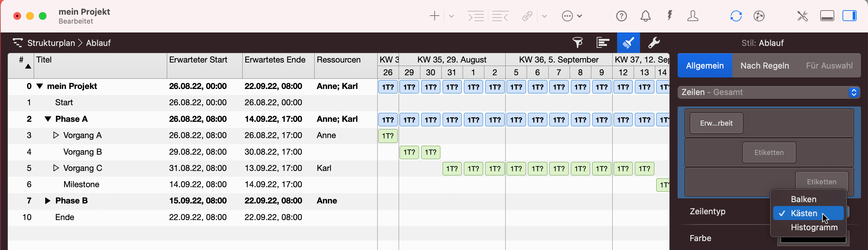Select Balken in the popup menu
The width and height of the screenshot is (868, 250).
[x=803, y=199]
